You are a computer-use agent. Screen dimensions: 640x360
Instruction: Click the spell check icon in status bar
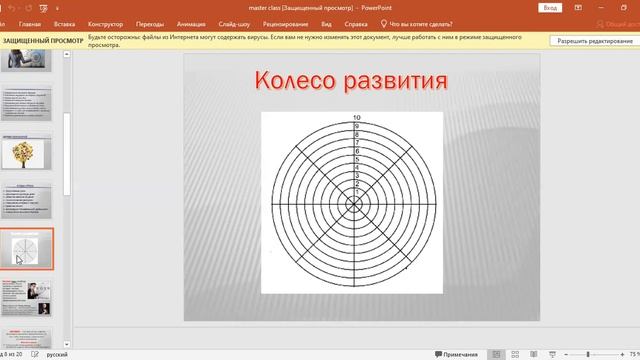[x=35, y=354]
